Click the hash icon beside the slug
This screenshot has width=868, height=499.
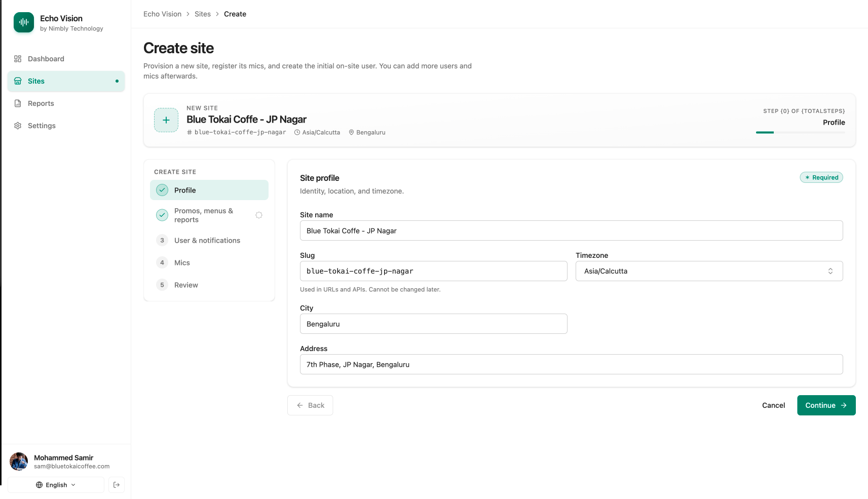(x=190, y=132)
